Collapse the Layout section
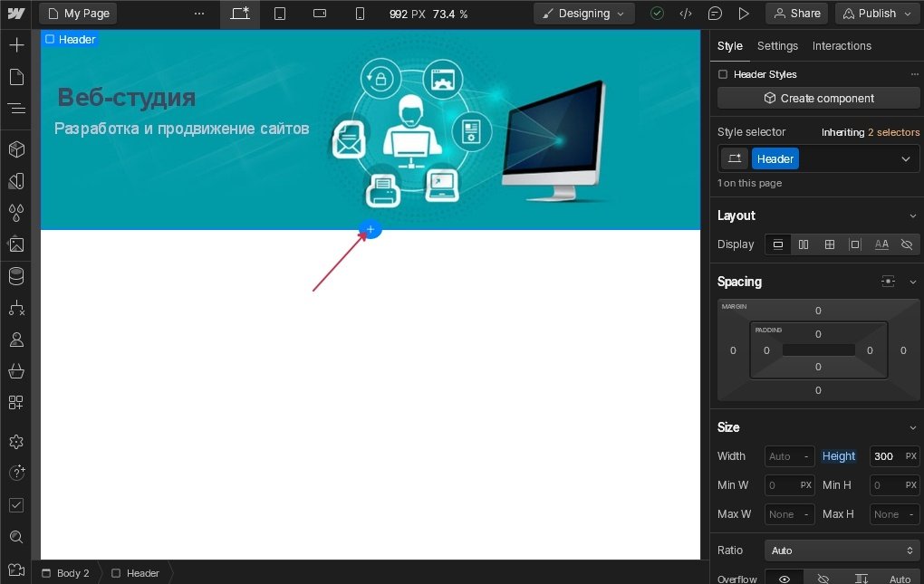 click(912, 215)
